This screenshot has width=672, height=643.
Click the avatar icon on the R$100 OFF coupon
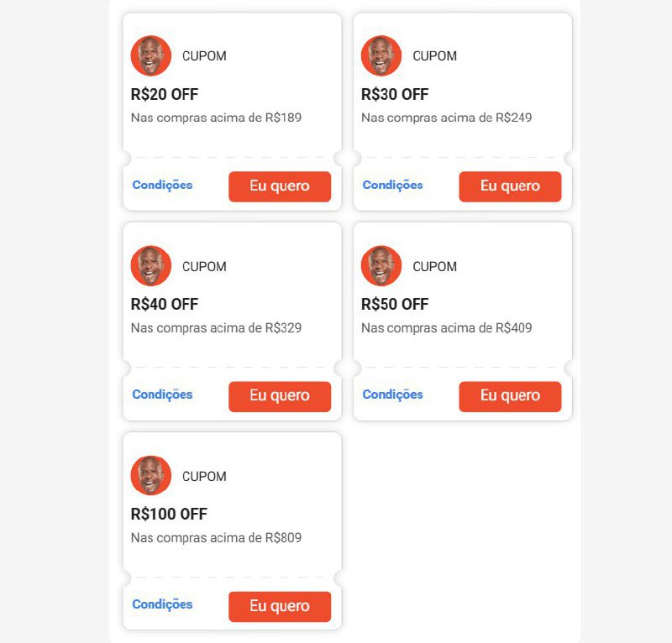[x=151, y=475]
